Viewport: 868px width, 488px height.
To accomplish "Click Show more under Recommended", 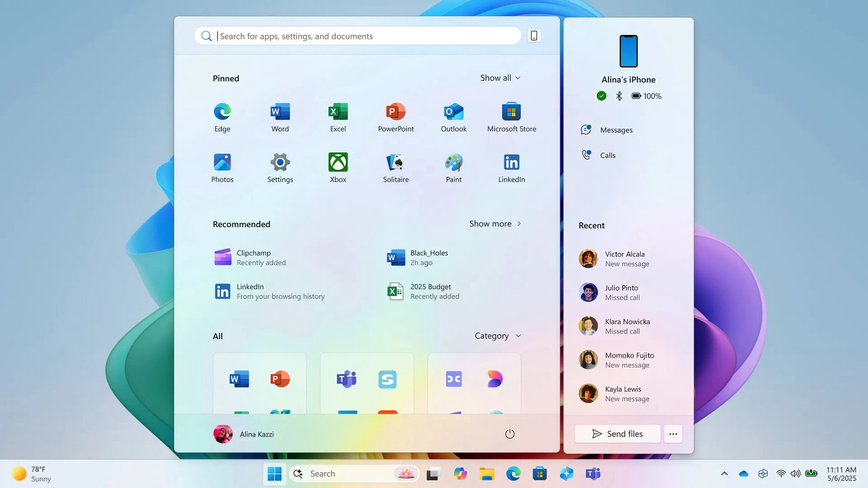I will [495, 223].
